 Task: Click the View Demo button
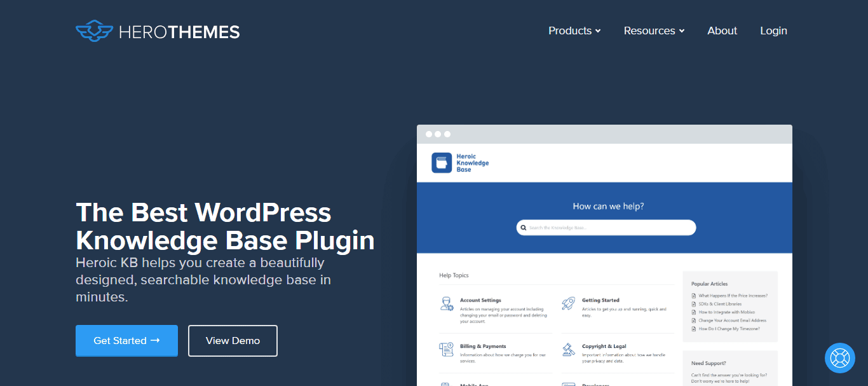pyautogui.click(x=233, y=341)
